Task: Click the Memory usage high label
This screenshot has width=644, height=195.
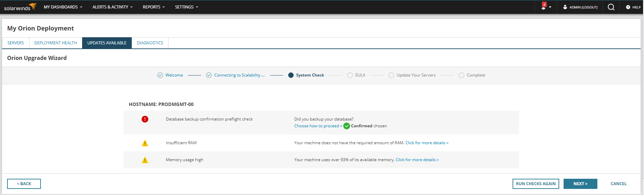Action: tap(184, 160)
